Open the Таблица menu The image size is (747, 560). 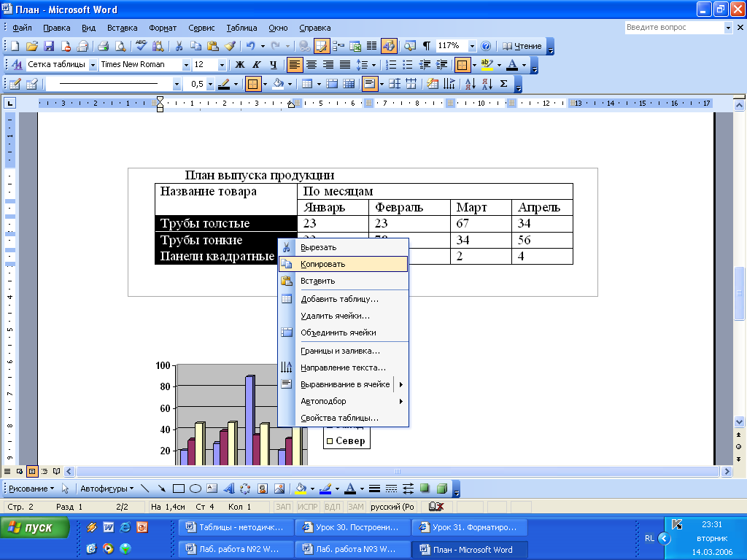(x=241, y=28)
